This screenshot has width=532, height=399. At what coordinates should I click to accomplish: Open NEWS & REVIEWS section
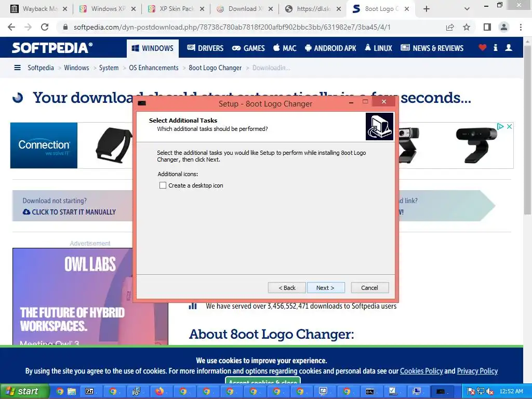tap(432, 48)
